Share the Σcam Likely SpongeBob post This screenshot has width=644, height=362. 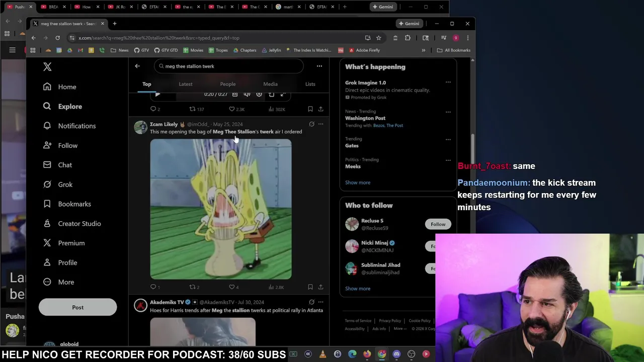(320, 287)
